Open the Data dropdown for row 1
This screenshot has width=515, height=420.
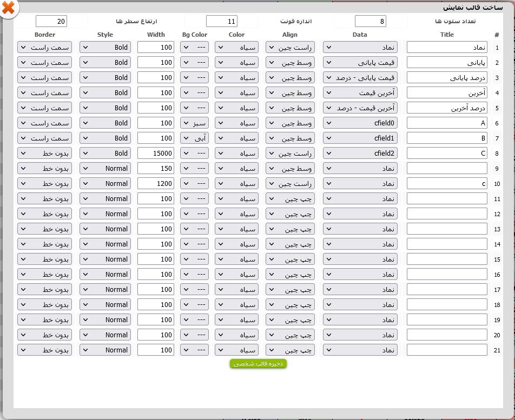coord(360,47)
